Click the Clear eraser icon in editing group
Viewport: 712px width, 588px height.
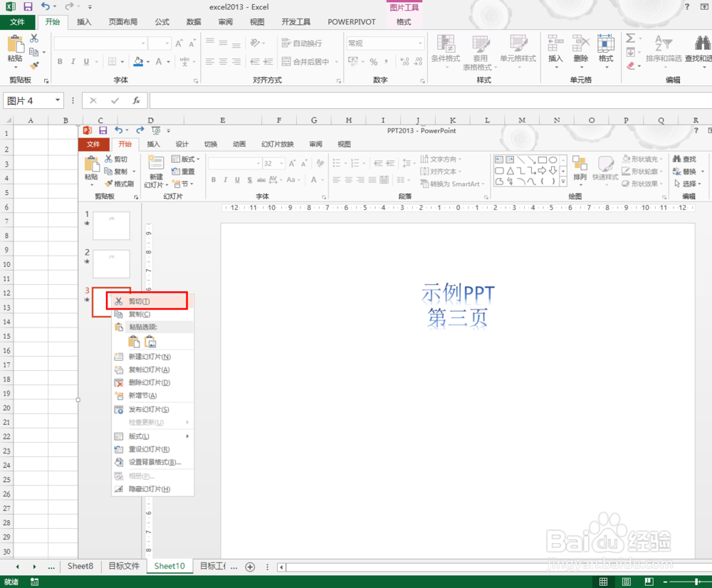click(630, 65)
